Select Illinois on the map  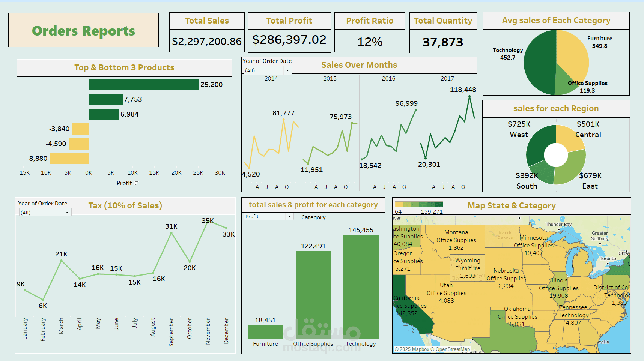[x=559, y=288]
